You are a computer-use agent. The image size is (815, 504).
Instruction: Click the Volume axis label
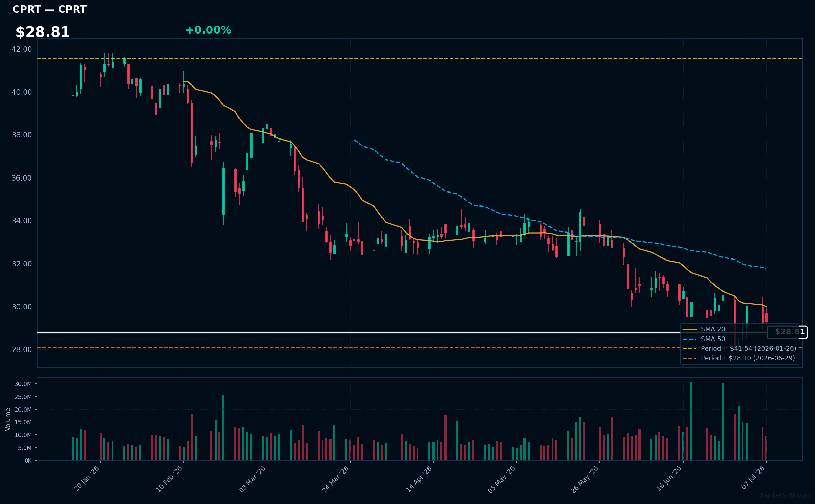pos(8,419)
